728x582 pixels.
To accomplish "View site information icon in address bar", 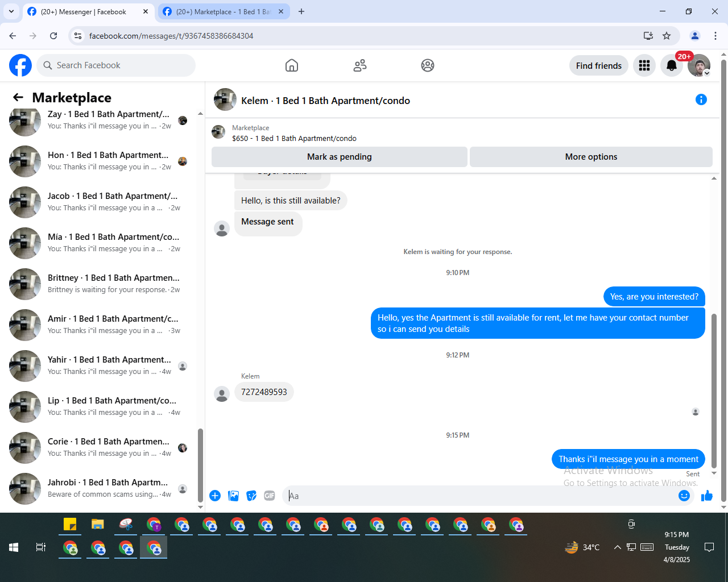I will (x=78, y=36).
